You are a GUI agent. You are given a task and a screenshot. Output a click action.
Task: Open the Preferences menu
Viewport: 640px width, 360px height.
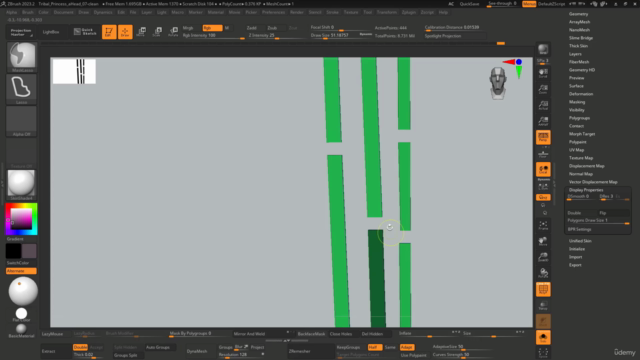pos(273,12)
